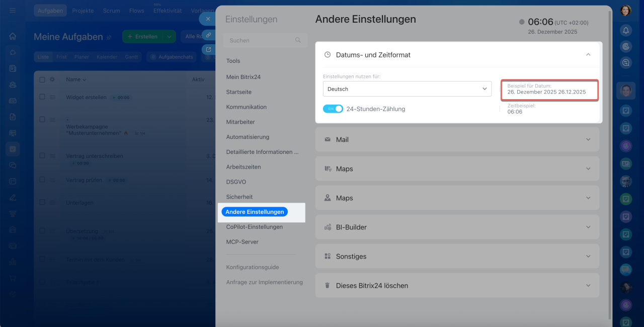Image resolution: width=644 pixels, height=327 pixels.
Task: Check the Termin mit dem Kunden checkbox
Action: [42, 260]
